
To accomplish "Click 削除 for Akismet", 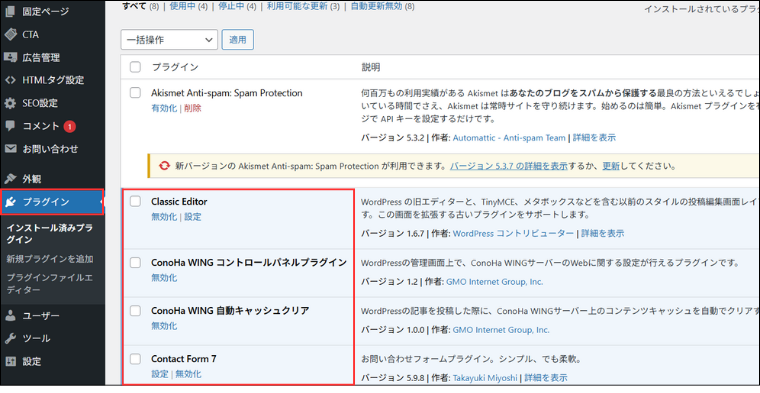I will click(x=192, y=108).
